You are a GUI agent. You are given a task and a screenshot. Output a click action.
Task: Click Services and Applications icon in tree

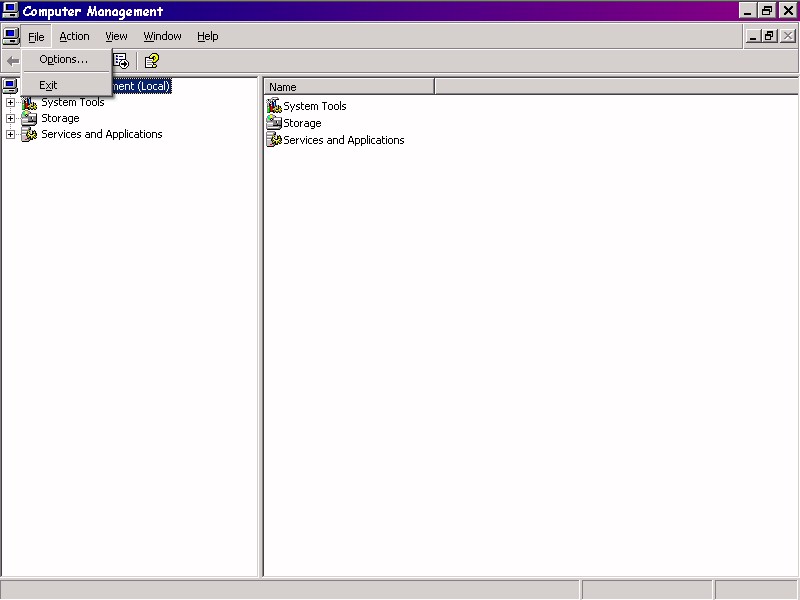pos(29,134)
